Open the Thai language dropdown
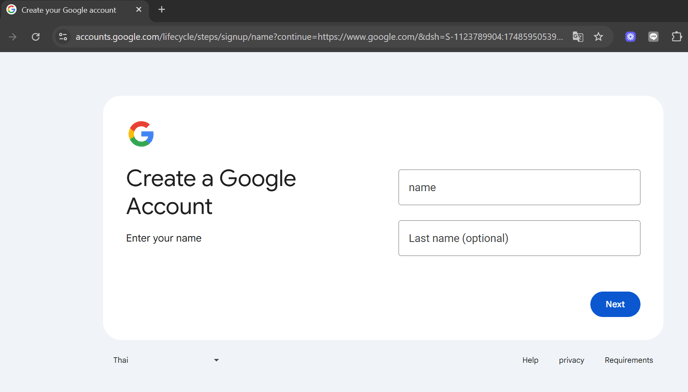Image resolution: width=688 pixels, height=392 pixels. pos(165,360)
